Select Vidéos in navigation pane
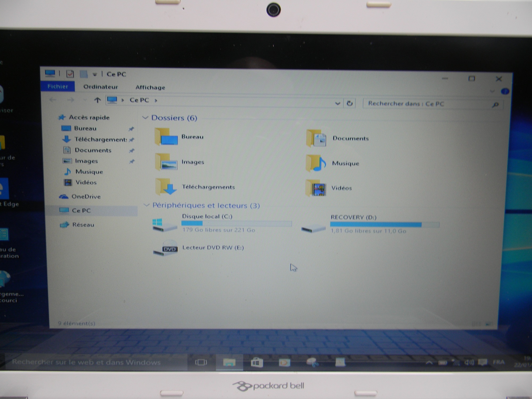This screenshot has height=399, width=532. click(86, 182)
